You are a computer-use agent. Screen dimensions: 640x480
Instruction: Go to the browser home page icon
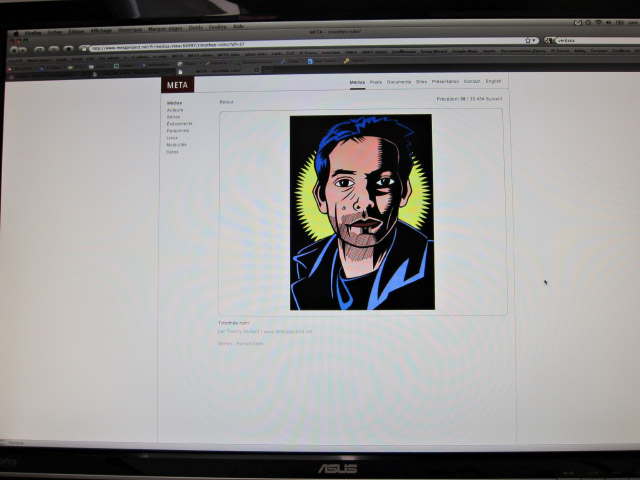pos(68,49)
